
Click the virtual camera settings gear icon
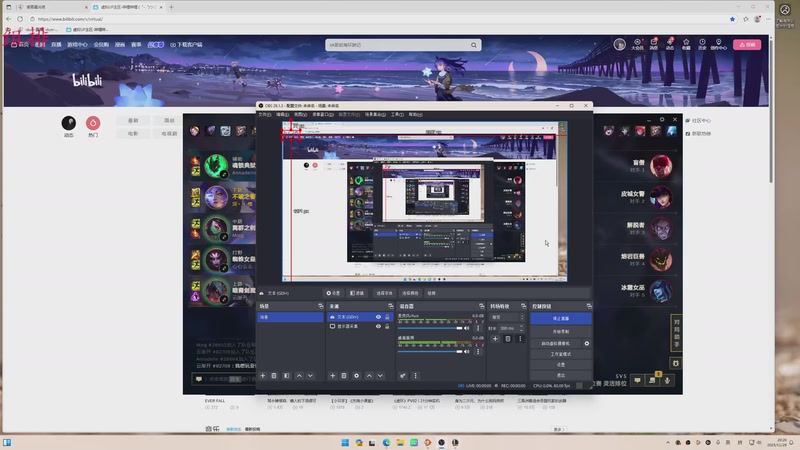click(x=587, y=343)
